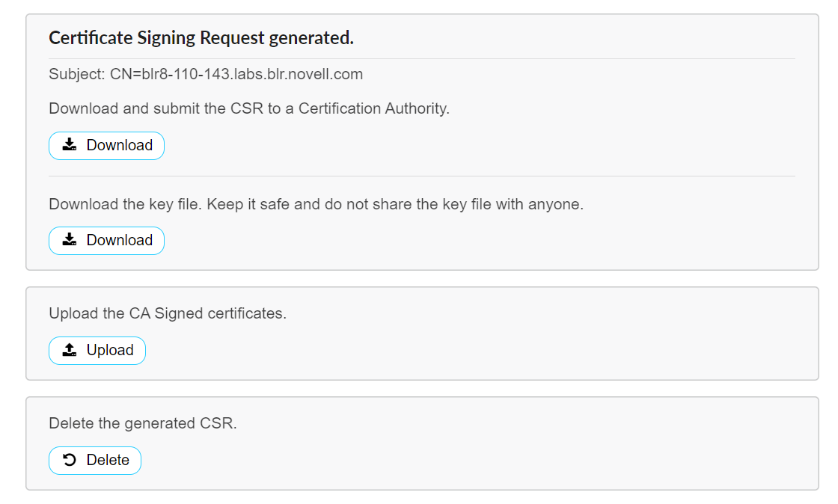838x504 pixels.
Task: Click the 'Upload the CA Signed certificates.' text
Action: tap(168, 313)
